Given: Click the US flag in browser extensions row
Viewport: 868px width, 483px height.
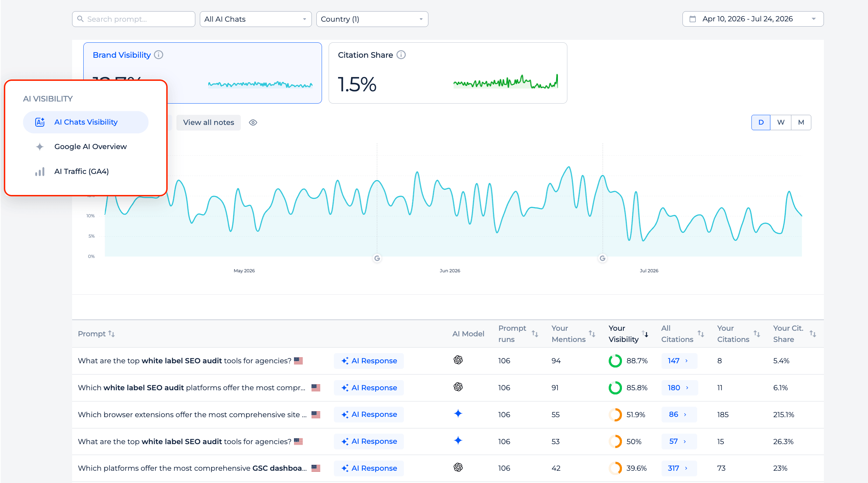Looking at the screenshot, I should [x=316, y=415].
